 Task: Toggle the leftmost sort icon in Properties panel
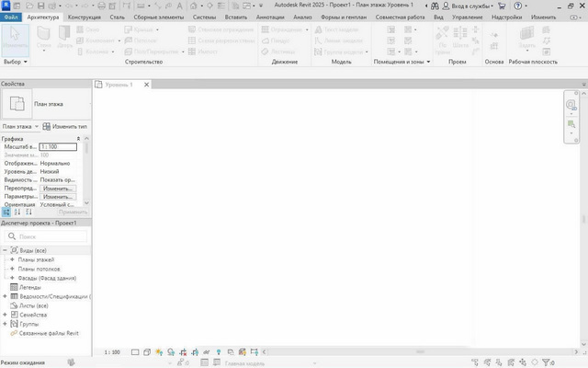pos(6,212)
